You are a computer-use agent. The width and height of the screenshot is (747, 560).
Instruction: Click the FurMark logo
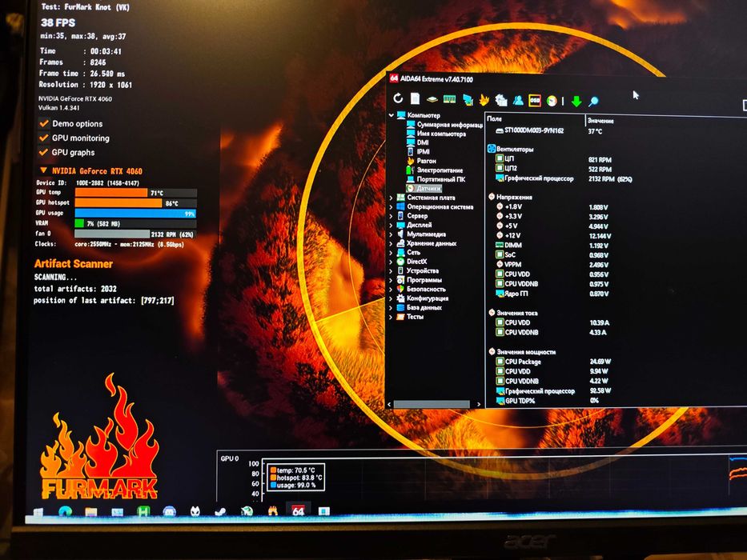point(99,437)
